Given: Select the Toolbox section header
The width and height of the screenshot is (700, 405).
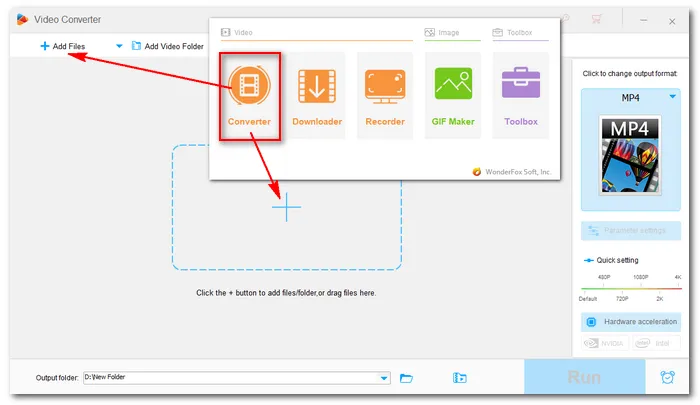Looking at the screenshot, I should tap(512, 33).
